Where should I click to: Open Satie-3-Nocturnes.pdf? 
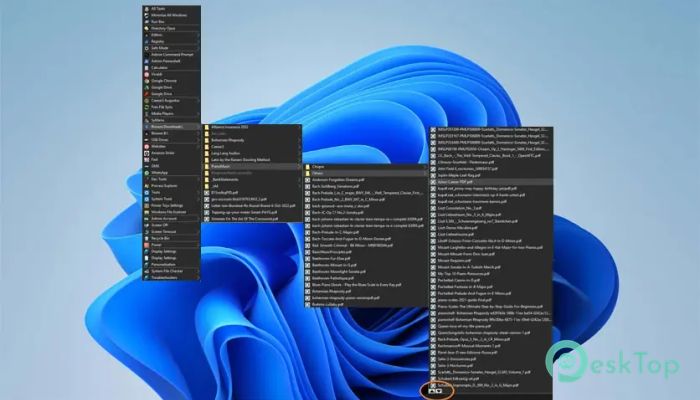coord(491,366)
